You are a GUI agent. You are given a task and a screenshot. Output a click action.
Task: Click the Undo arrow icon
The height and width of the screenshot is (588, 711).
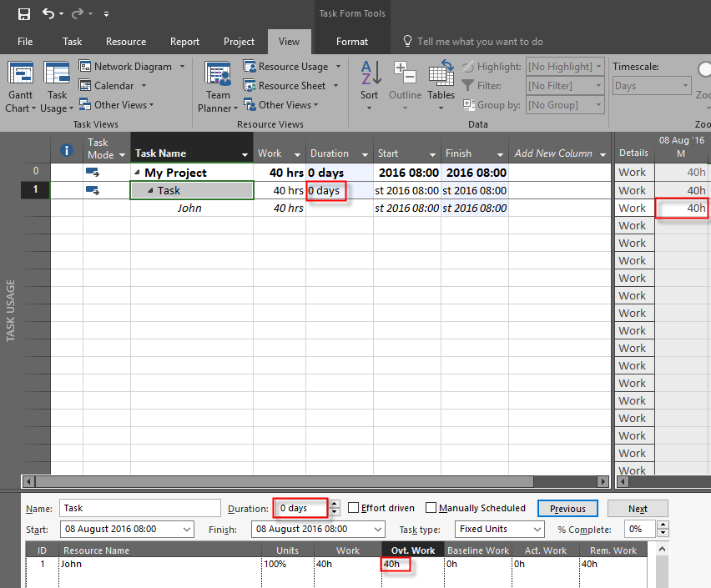[48, 13]
